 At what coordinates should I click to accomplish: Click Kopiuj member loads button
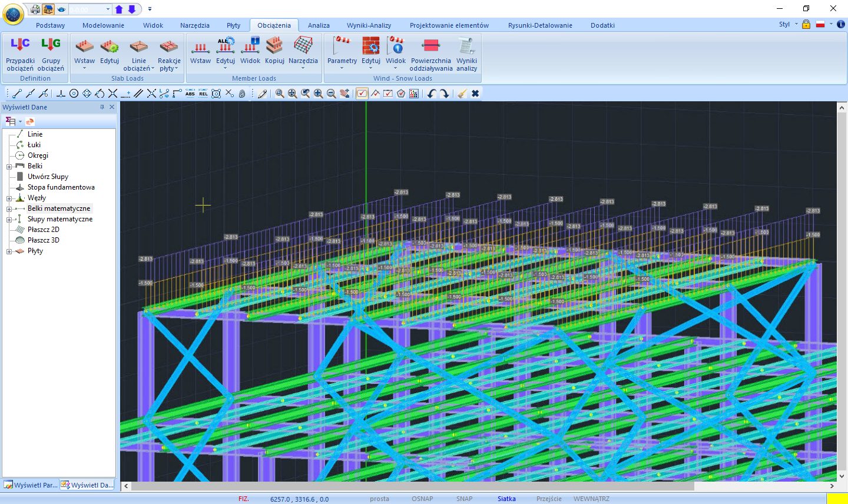[x=274, y=51]
